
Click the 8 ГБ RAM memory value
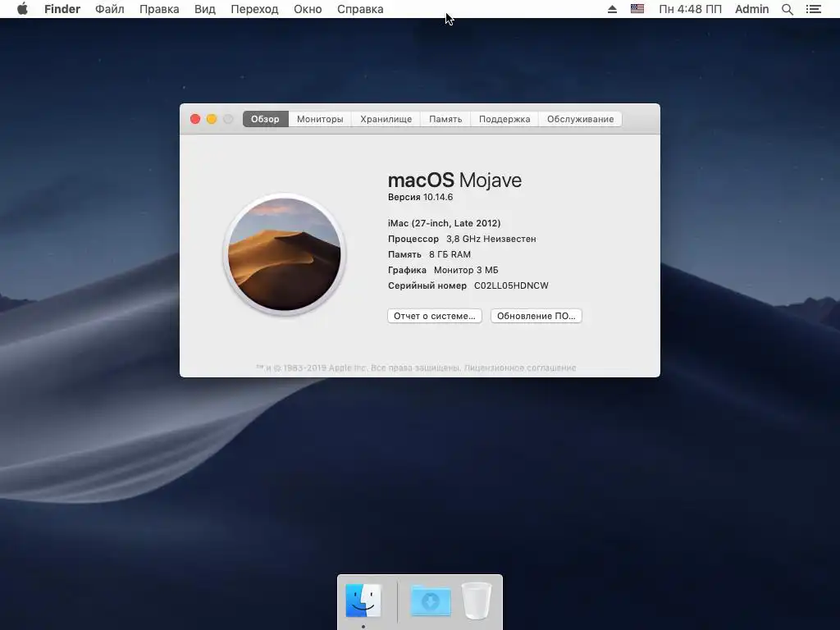450,254
